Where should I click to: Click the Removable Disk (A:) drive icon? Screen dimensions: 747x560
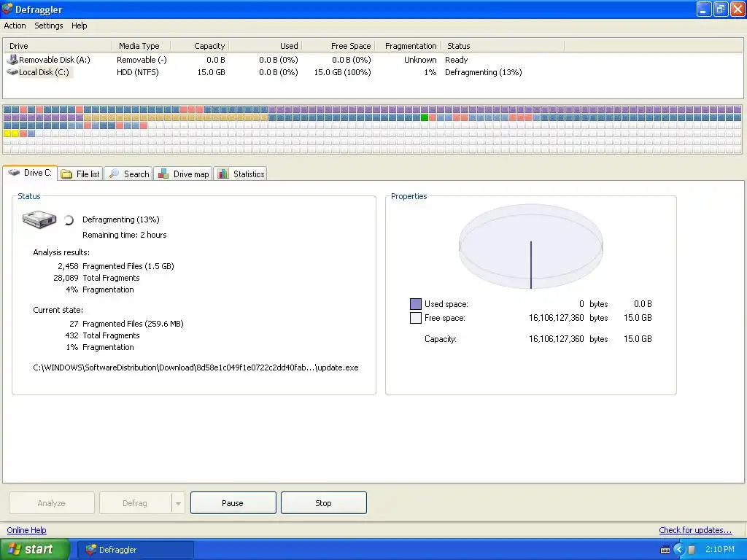(x=12, y=60)
